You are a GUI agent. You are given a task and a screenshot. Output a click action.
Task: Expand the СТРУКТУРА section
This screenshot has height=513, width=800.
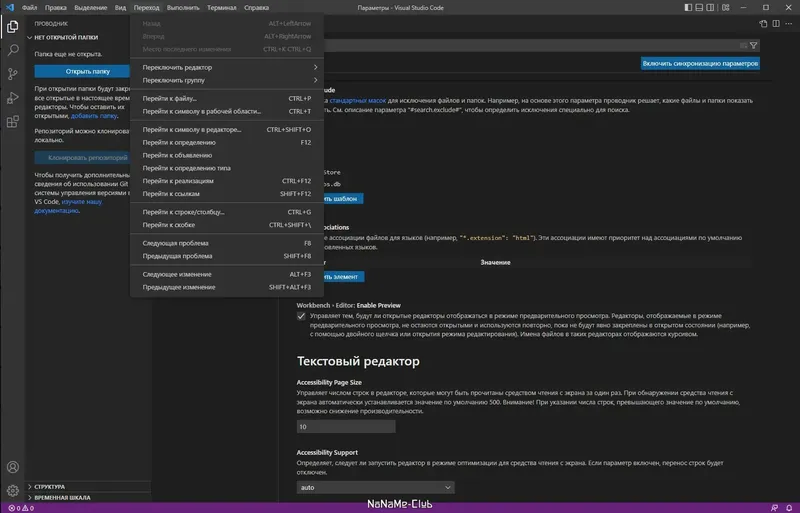pos(89,486)
